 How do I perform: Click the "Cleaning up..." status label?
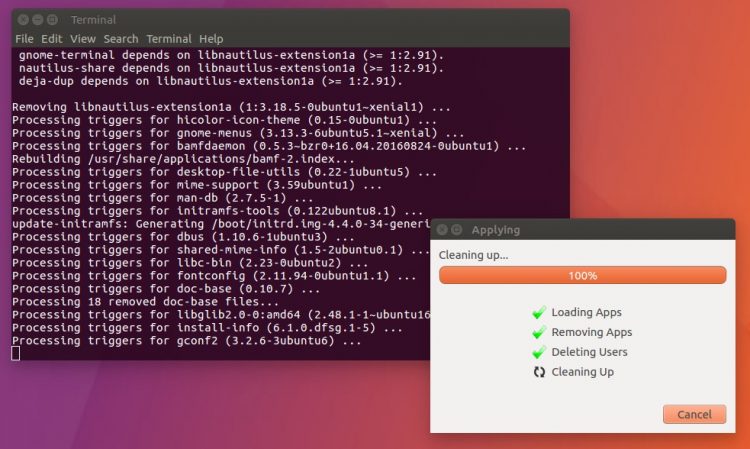click(x=474, y=255)
